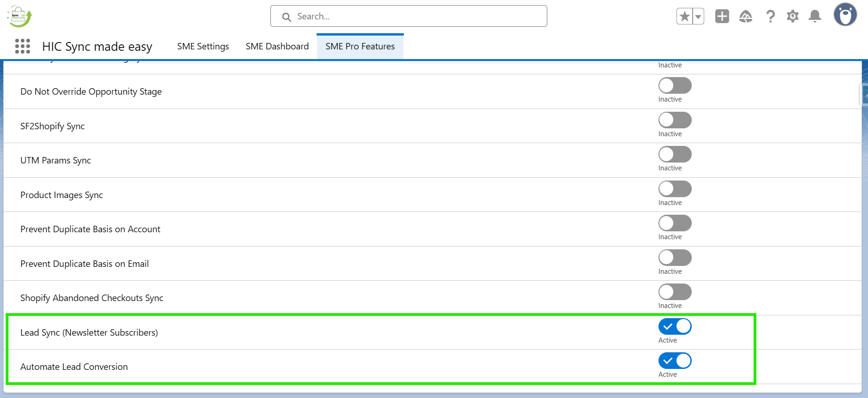Open the App Launcher grid icon
The width and height of the screenshot is (868, 398).
pos(23,46)
